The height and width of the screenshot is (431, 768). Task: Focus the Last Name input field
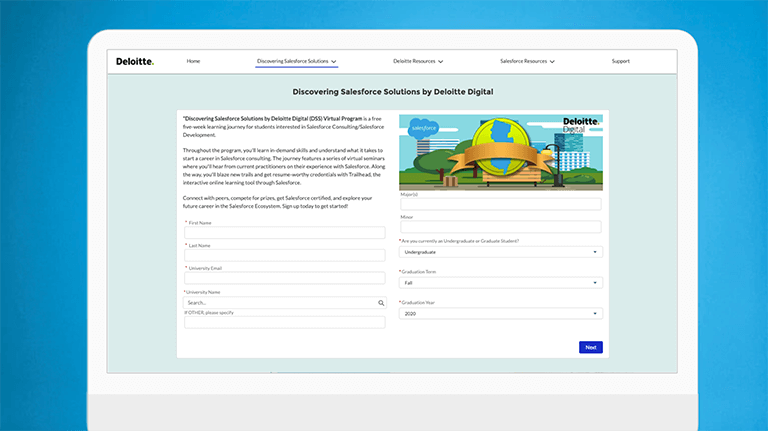point(284,255)
